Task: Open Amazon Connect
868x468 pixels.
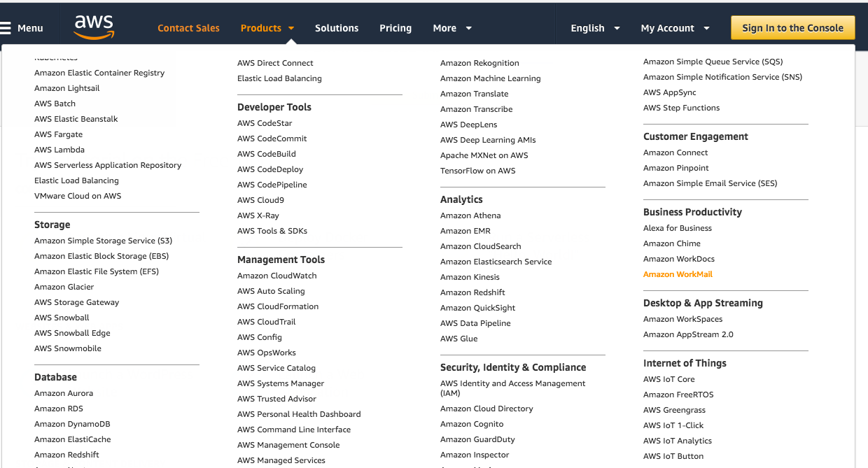Action: [675, 153]
